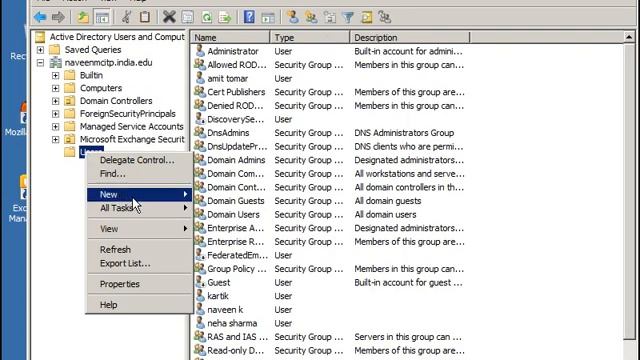The image size is (640, 360).
Task: Click the Export List toolbar icon
Action: (x=225, y=17)
